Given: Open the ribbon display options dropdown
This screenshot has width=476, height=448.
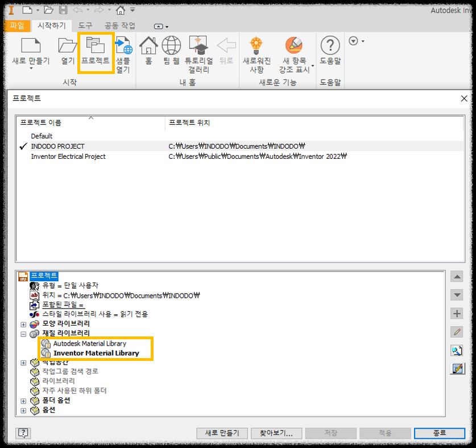Looking at the screenshot, I should pos(161,26).
